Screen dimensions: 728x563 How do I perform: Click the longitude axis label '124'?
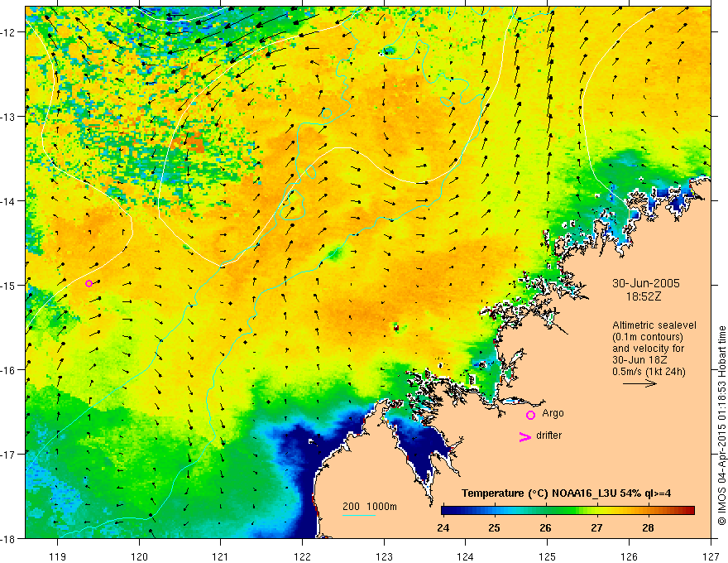pyautogui.click(x=466, y=556)
